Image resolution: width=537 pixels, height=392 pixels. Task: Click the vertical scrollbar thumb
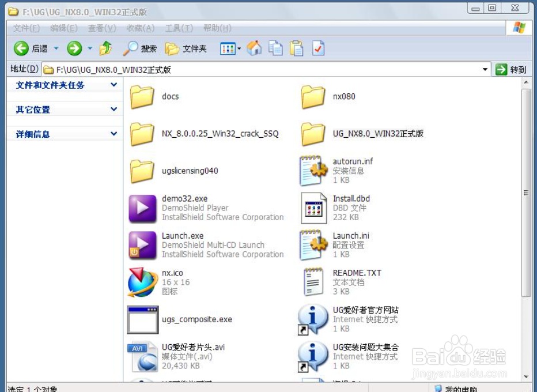click(526, 193)
